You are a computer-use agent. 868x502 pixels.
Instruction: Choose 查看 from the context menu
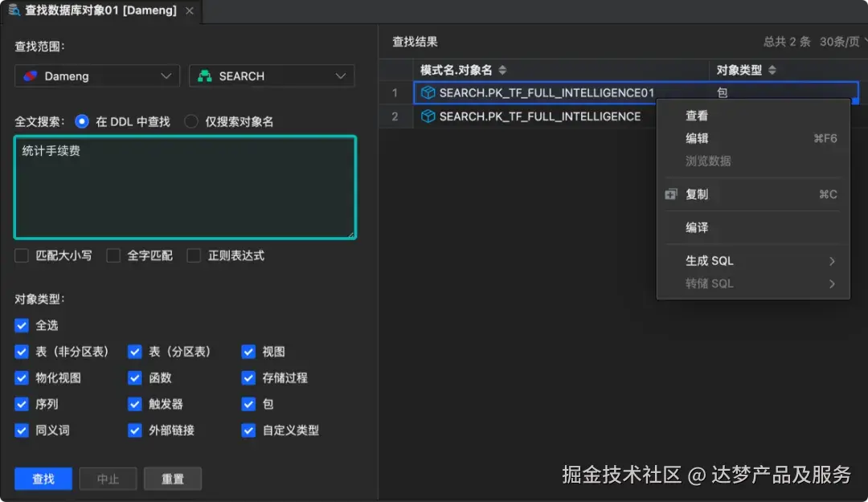(753, 116)
